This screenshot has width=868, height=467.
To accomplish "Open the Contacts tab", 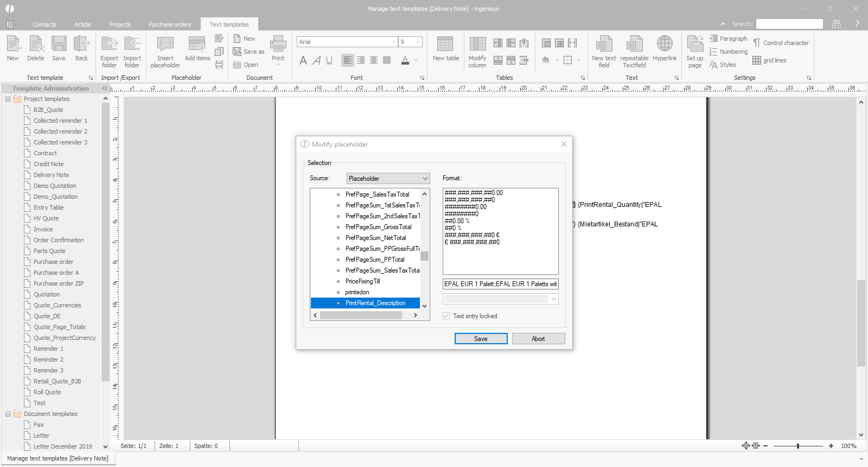I will [x=44, y=24].
